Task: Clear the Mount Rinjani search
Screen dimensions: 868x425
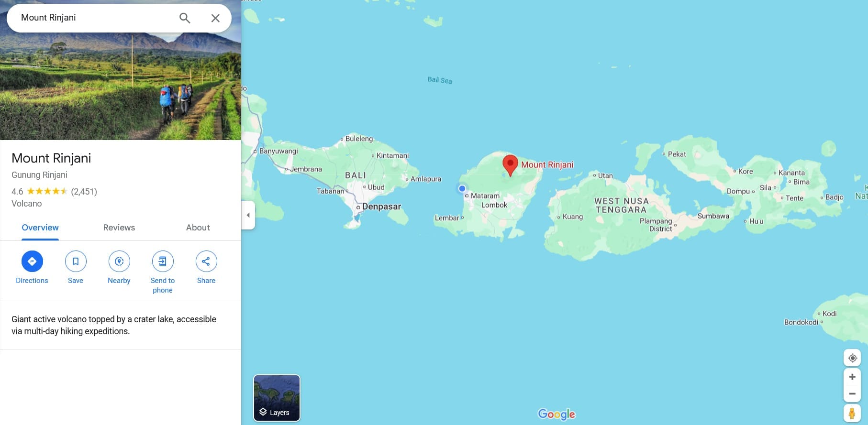Action: point(215,18)
